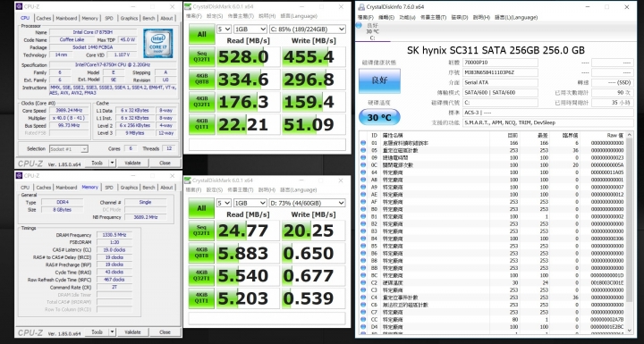Click the Intel Core i7 logo in CPU-Z
The height and width of the screenshot is (344, 644).
click(x=157, y=43)
